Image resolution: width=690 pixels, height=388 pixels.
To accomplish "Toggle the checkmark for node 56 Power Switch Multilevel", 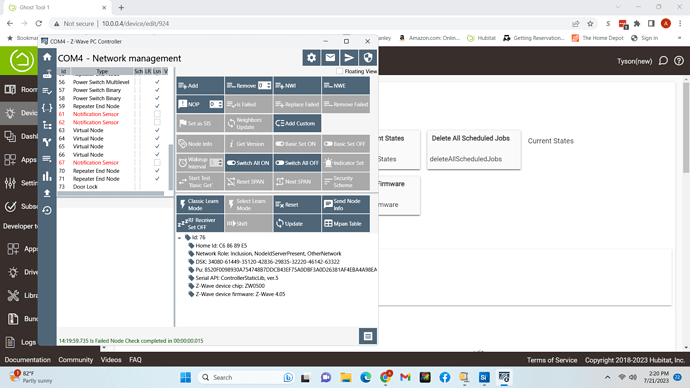I will (x=157, y=82).
